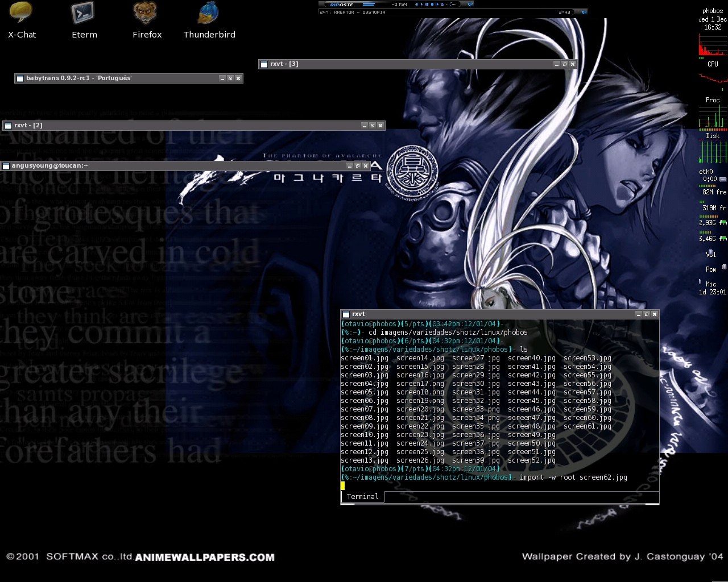Minimize the front rxvt terminal window
This screenshot has width=728, height=582.
coord(639,314)
